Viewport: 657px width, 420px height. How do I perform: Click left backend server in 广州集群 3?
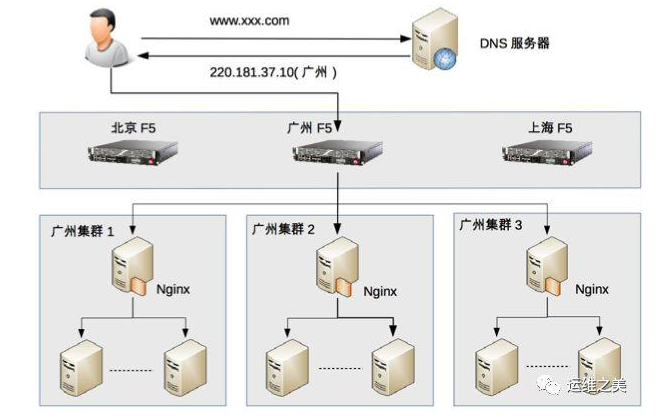pyautogui.click(x=497, y=368)
